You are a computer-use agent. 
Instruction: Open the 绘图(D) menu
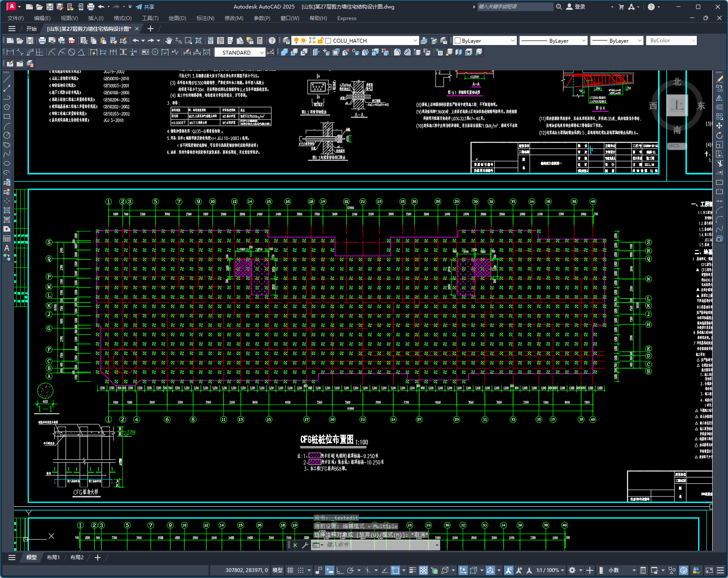click(x=177, y=18)
